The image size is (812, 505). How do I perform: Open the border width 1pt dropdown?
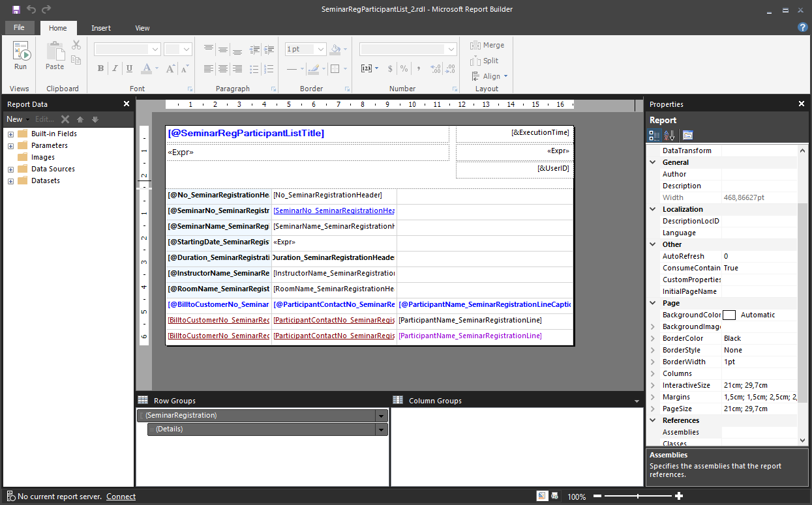point(321,49)
